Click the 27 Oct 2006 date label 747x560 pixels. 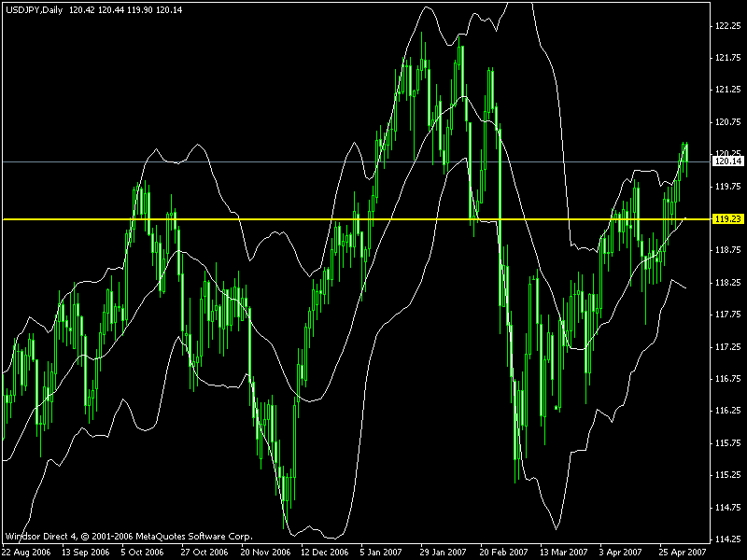click(204, 553)
